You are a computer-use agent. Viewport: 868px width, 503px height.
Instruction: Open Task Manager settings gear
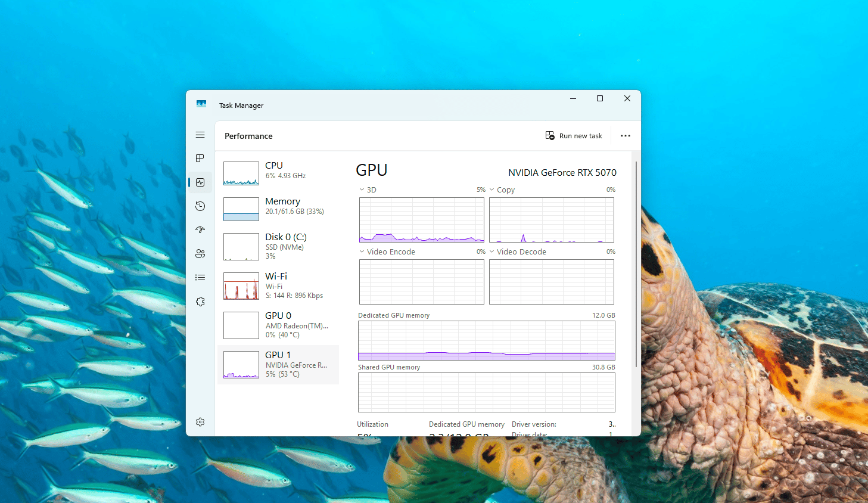coord(200,422)
